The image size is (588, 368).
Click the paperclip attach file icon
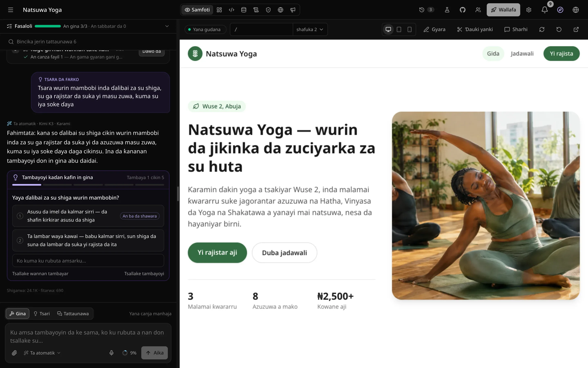click(14, 353)
